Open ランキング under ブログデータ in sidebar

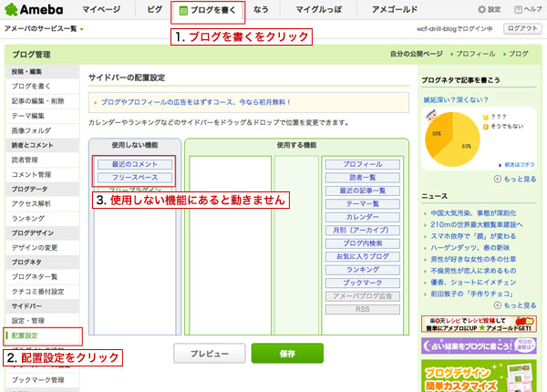43,218
